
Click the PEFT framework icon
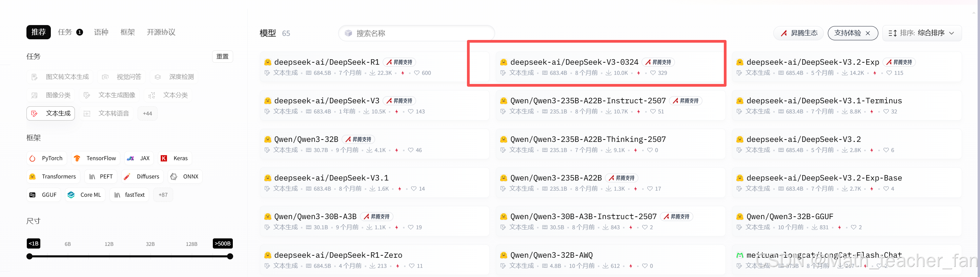pyautogui.click(x=93, y=177)
